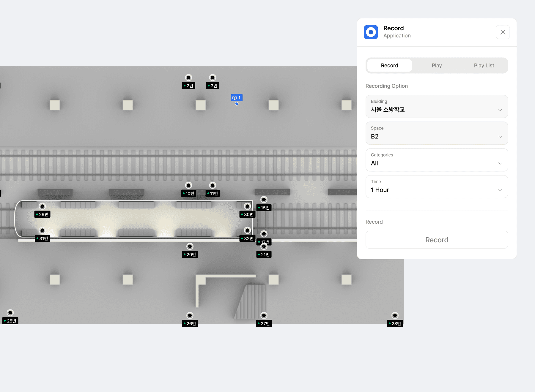The image size is (535, 392).
Task: Switch to the Play tab
Action: 437,66
